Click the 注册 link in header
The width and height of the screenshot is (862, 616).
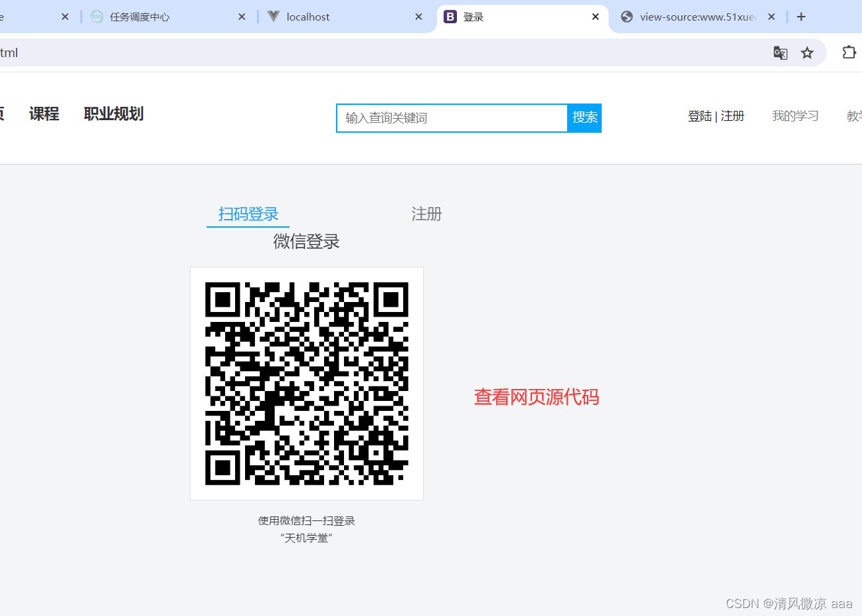click(733, 116)
